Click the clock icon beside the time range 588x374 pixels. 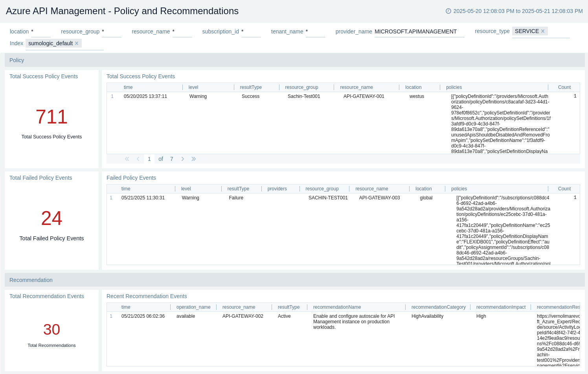click(x=448, y=11)
